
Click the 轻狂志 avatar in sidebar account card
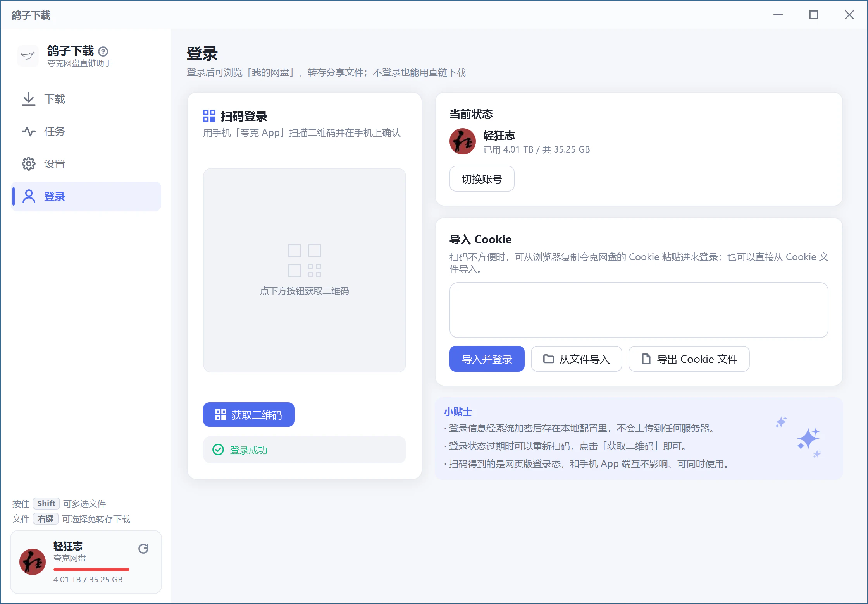[33, 562]
